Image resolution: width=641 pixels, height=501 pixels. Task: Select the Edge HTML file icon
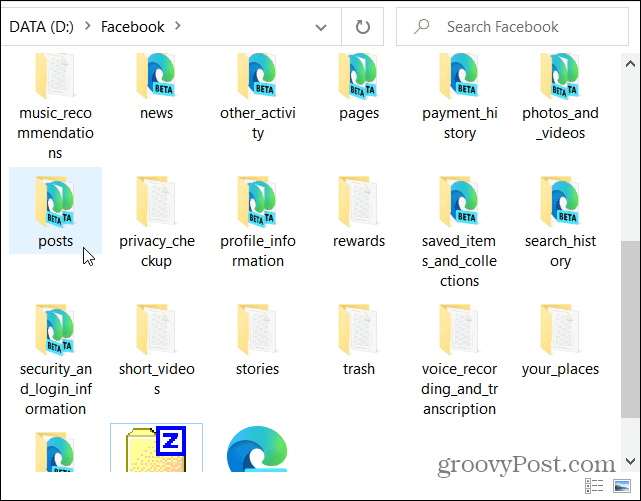(x=257, y=449)
